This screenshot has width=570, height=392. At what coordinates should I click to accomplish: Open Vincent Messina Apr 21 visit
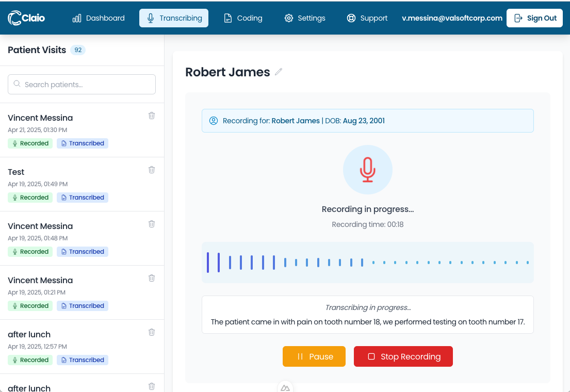click(82, 130)
